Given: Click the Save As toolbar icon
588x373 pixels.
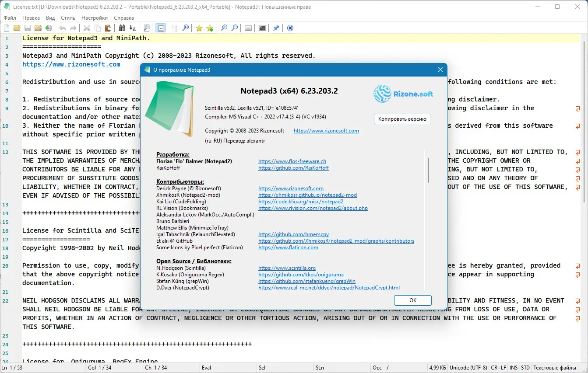Looking at the screenshot, I should click(x=38, y=28).
